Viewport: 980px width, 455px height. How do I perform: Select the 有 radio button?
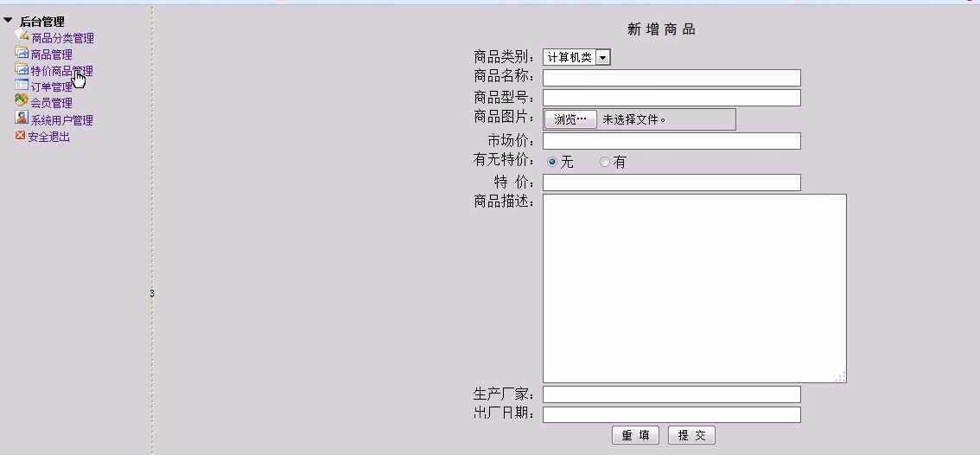pyautogui.click(x=604, y=162)
